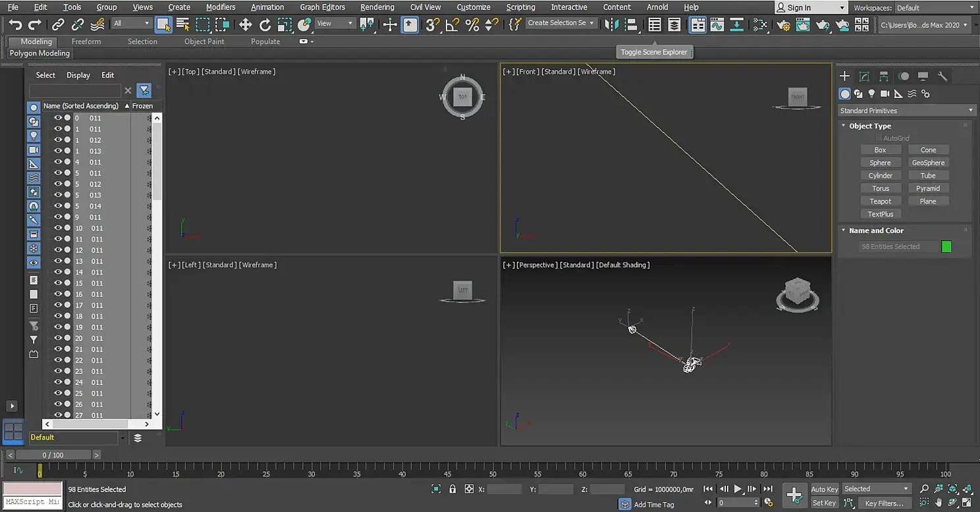The width and height of the screenshot is (980, 512).
Task: Click the Undo arrow in main toolbar
Action: tap(16, 25)
